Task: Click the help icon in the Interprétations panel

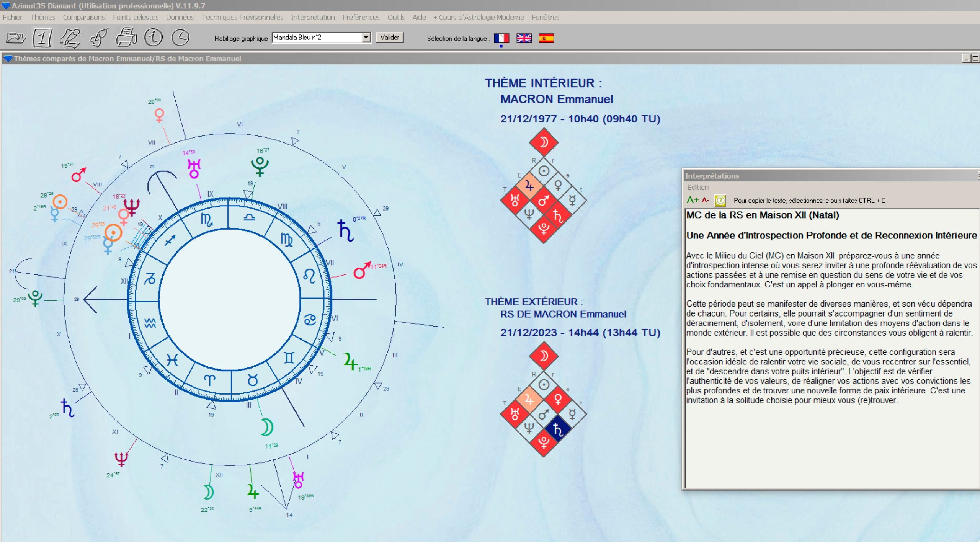Action: coord(720,200)
